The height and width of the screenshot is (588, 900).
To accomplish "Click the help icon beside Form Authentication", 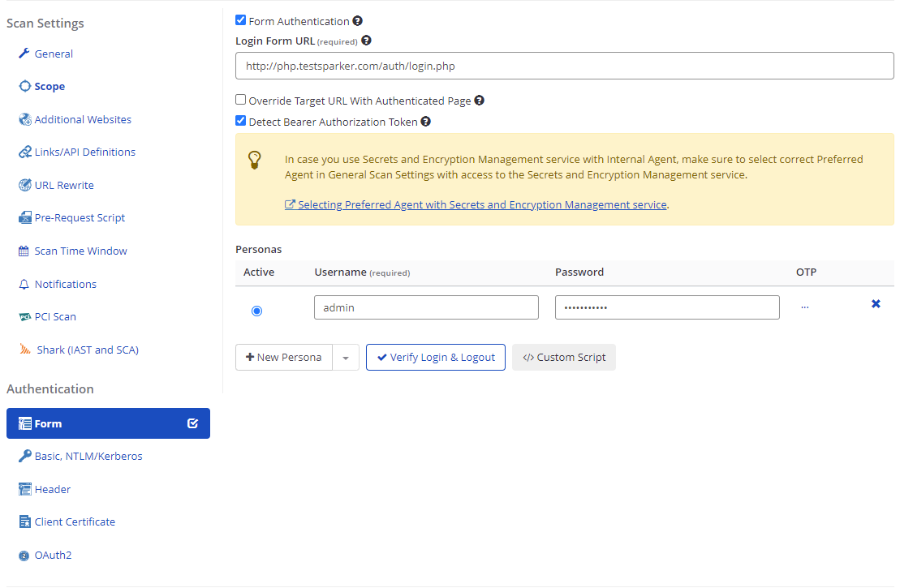I will tap(358, 22).
